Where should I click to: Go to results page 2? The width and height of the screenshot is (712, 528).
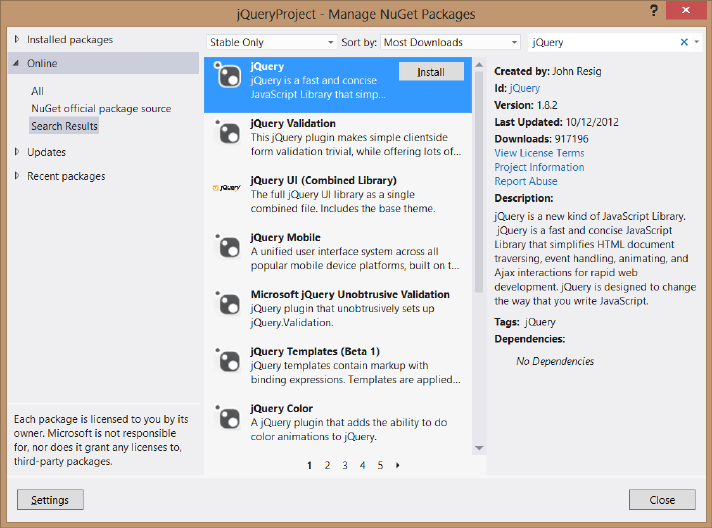pos(327,465)
